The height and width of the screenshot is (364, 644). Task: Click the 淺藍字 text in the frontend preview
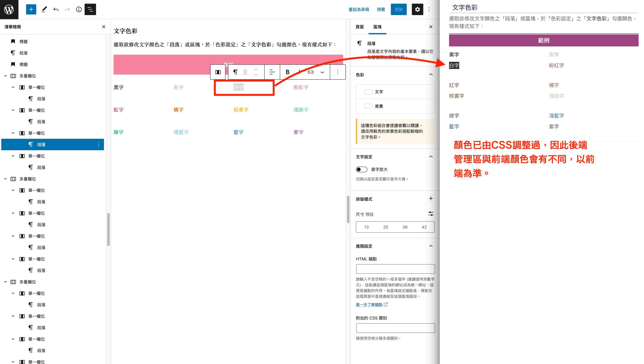coord(556,116)
